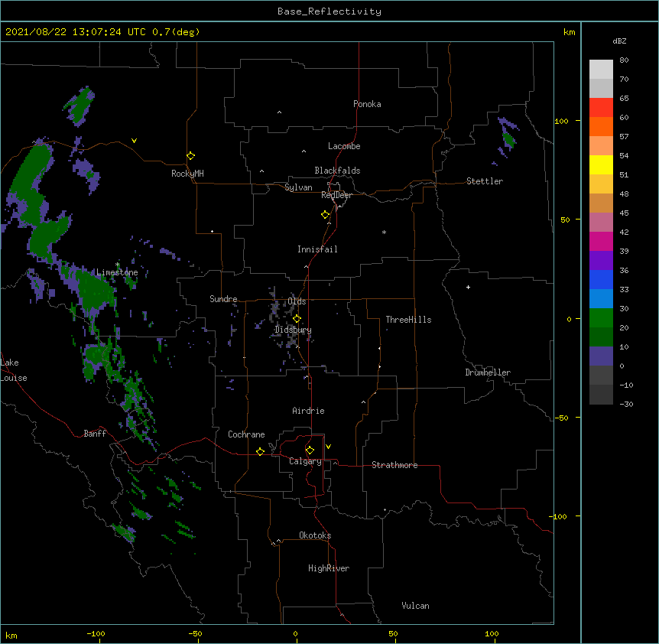The width and height of the screenshot is (659, 644).
Task: Click the RockyMH label
Action: [187, 174]
